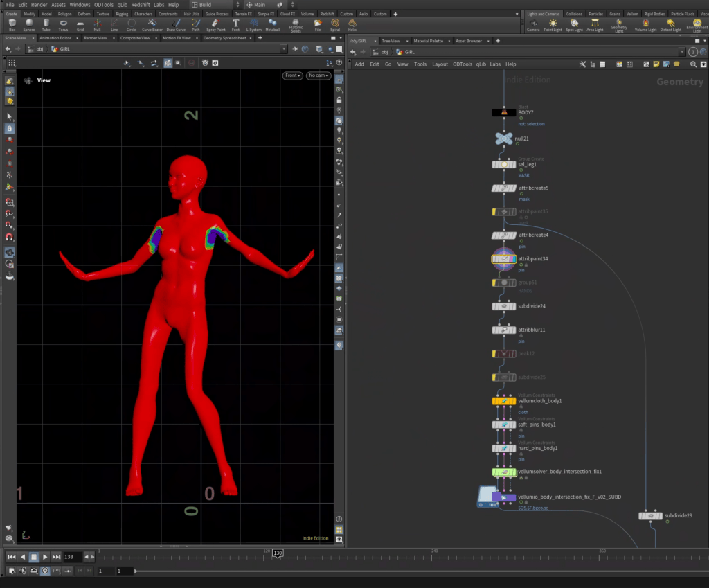Select the Sphere tool in Create shelf

pos(29,25)
